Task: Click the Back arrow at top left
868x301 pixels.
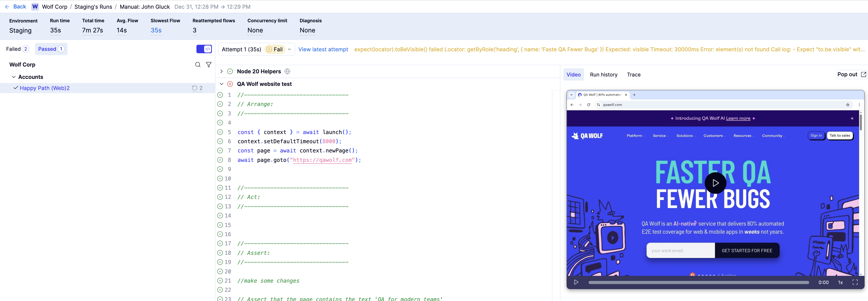Action: click(x=7, y=7)
